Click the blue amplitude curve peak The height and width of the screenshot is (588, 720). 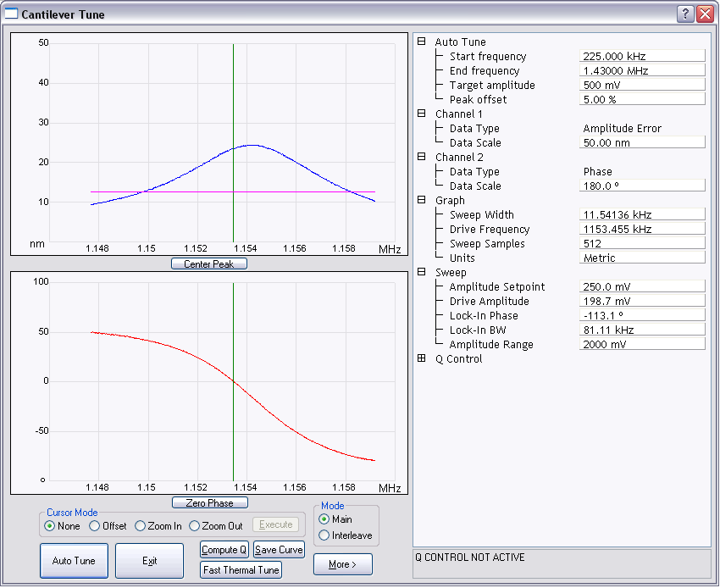point(253,145)
